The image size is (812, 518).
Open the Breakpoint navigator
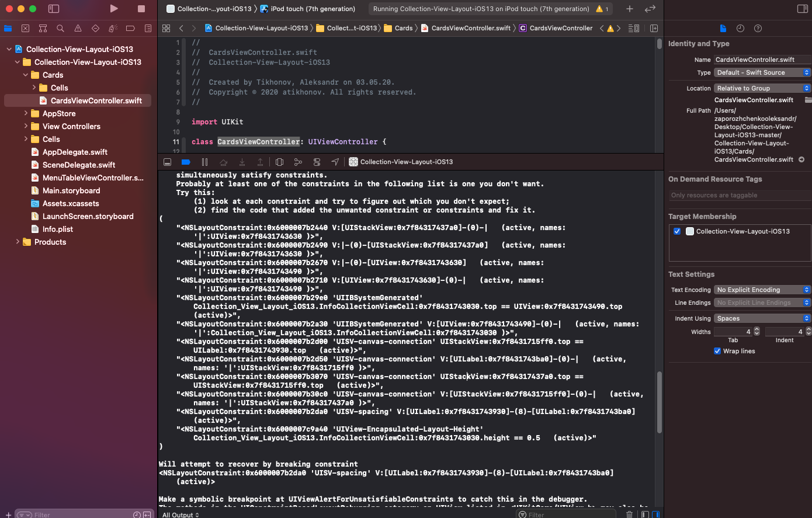(x=130, y=28)
